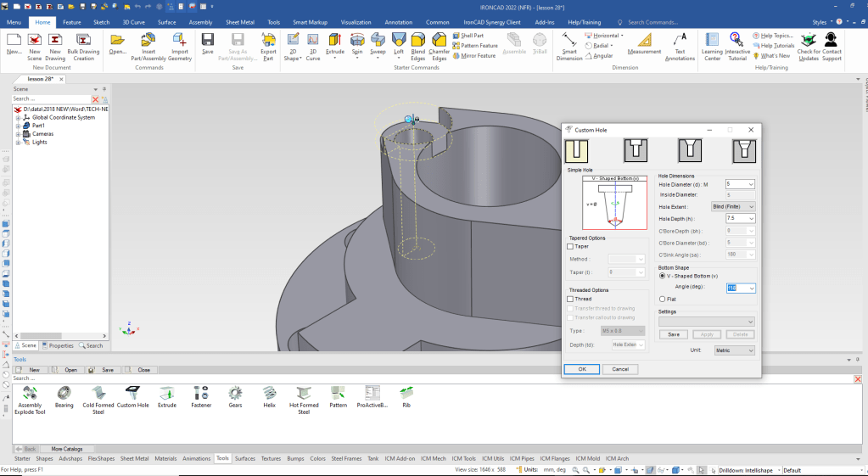Expand the Part1 tree node

tap(18, 126)
